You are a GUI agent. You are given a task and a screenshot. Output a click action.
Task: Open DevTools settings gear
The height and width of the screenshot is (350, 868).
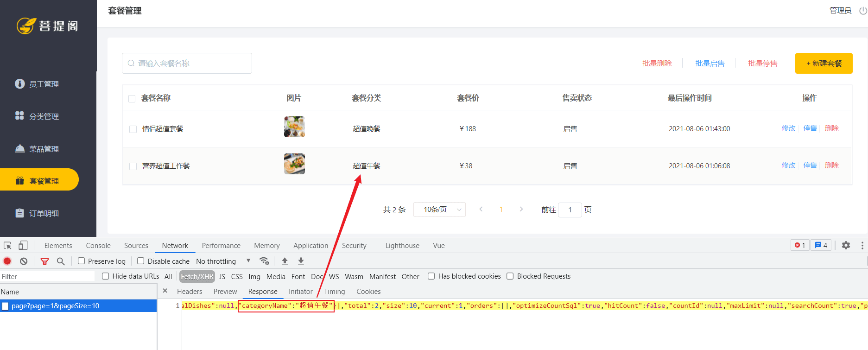[846, 245]
